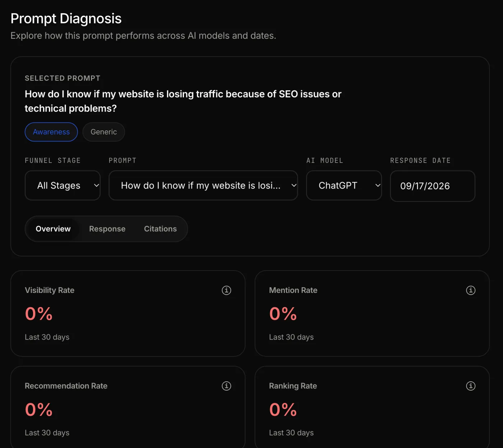Click the RESPONSE DATE field label
Image resolution: width=503 pixels, height=448 pixels.
coord(420,160)
